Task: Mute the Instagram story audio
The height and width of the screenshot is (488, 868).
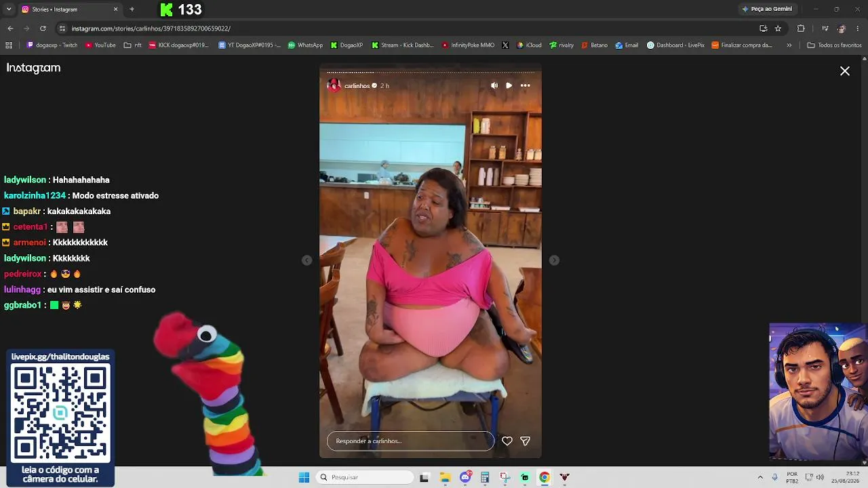Action: [494, 85]
